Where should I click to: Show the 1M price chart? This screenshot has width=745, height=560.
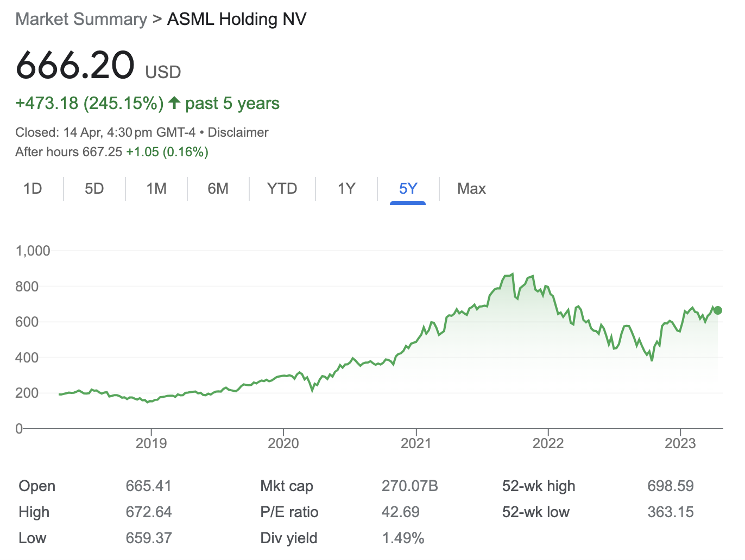pos(156,189)
